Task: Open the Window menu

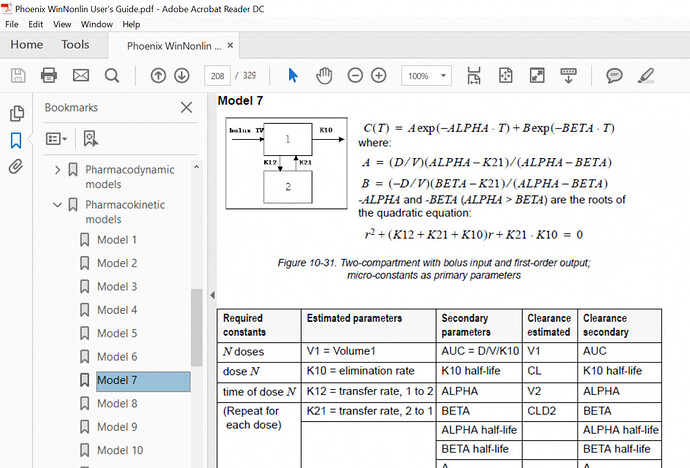Action: 97,24
